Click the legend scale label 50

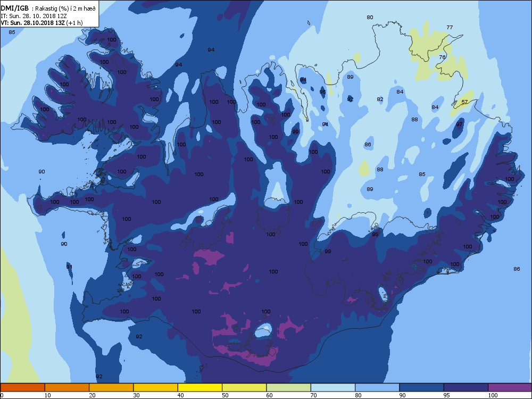tap(225, 395)
